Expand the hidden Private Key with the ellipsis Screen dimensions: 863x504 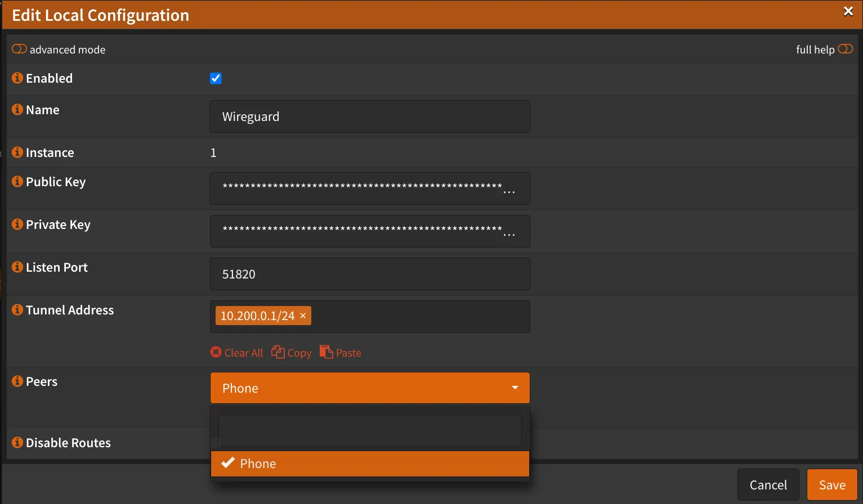pos(509,235)
